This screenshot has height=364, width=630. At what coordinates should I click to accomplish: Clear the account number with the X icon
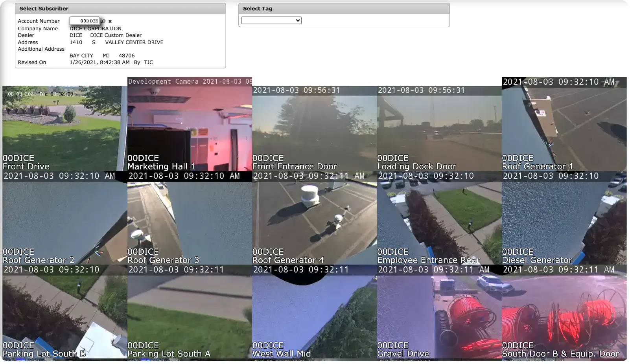click(110, 21)
